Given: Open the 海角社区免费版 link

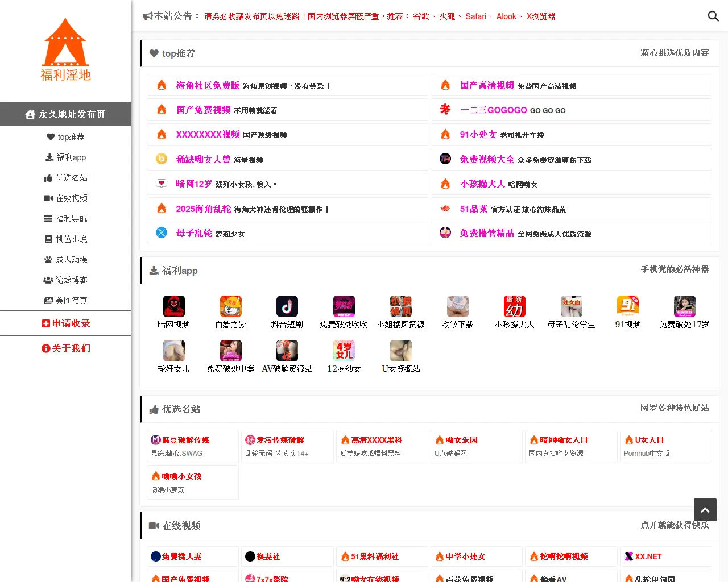Looking at the screenshot, I should 208,85.
